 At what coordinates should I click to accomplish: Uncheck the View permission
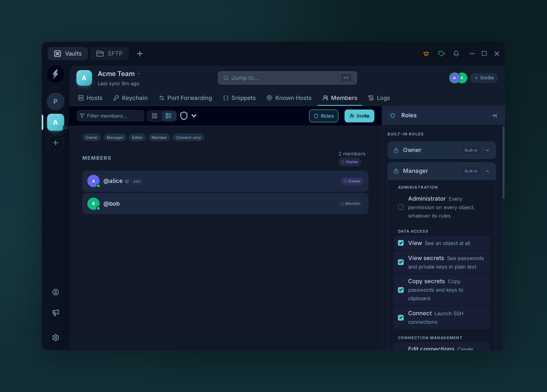click(x=401, y=243)
